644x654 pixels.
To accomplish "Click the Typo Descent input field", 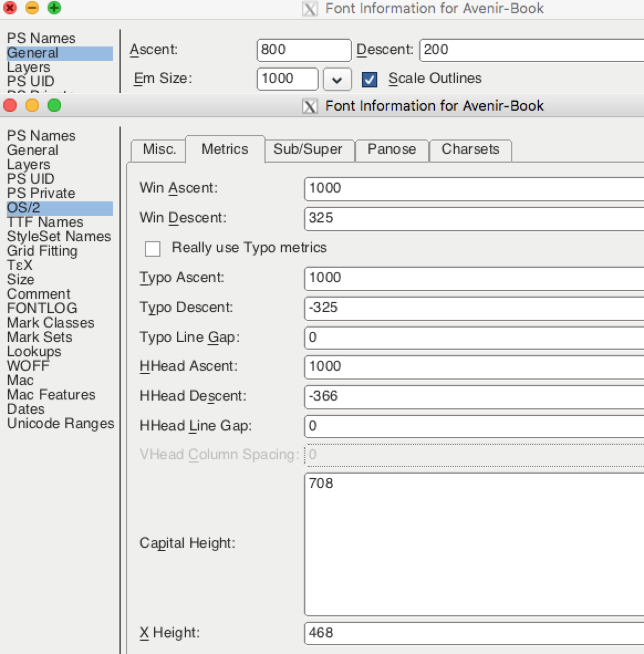I will pyautogui.click(x=475, y=308).
